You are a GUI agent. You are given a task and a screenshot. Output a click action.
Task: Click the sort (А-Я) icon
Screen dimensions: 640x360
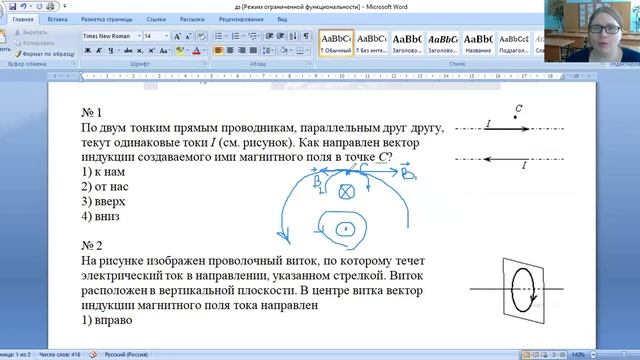[x=293, y=36]
